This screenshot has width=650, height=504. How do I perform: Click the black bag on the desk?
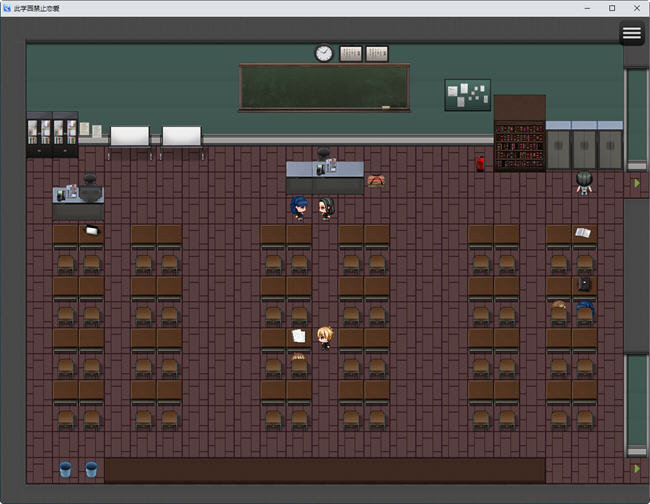click(x=584, y=284)
